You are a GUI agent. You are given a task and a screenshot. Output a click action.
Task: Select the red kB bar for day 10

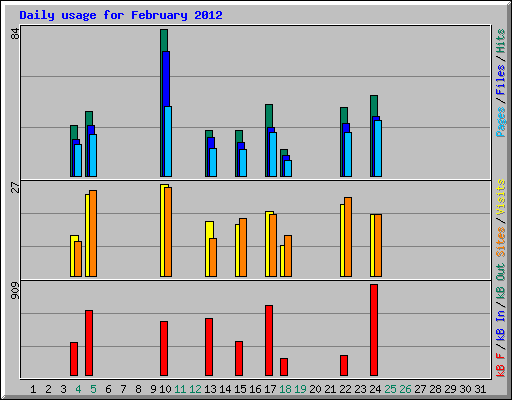[x=164, y=348]
